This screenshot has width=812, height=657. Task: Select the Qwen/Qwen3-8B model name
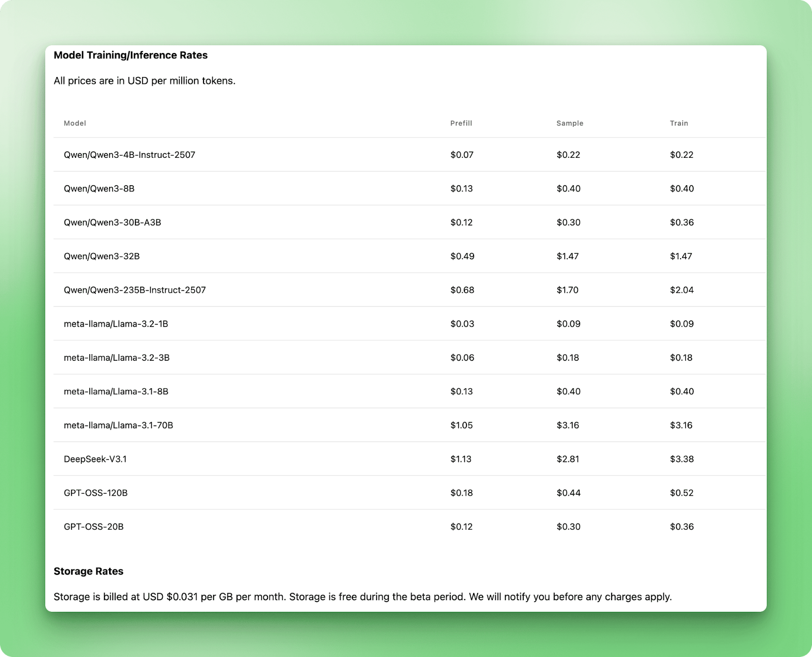coord(99,189)
